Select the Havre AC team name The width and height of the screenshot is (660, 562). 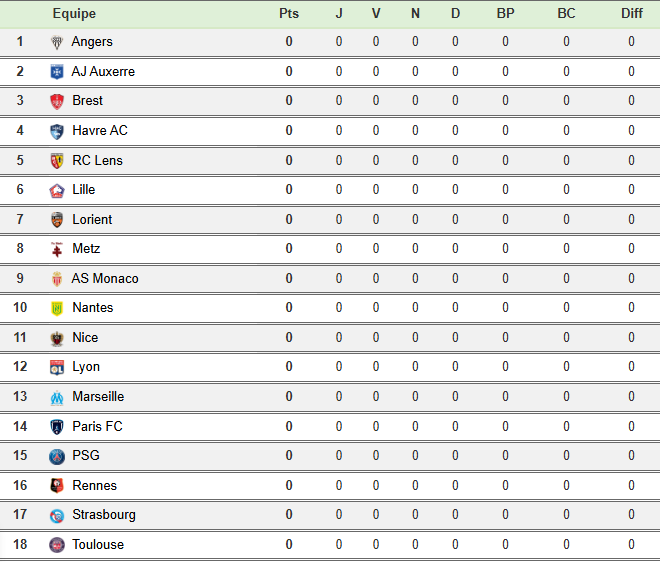tap(100, 131)
